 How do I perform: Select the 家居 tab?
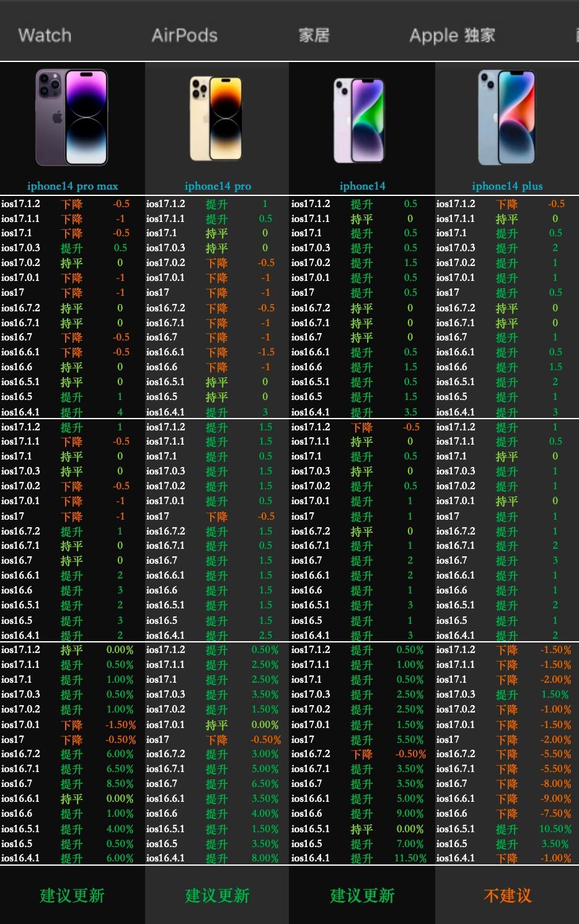(314, 35)
